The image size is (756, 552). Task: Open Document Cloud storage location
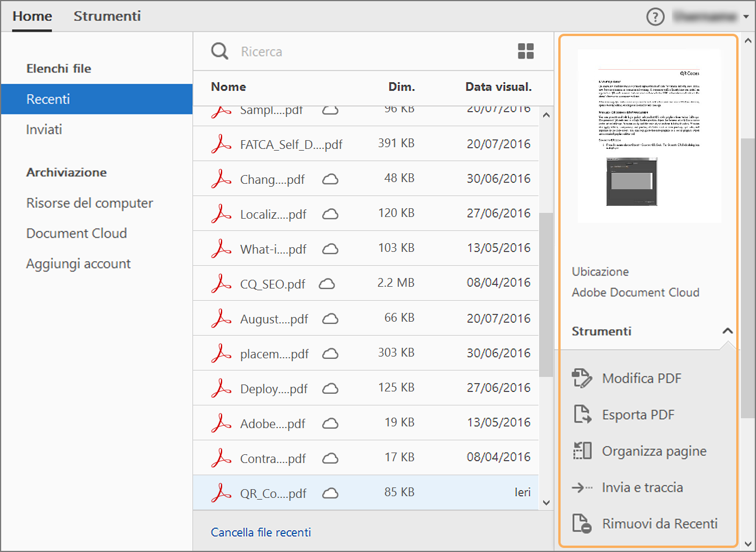pos(76,233)
